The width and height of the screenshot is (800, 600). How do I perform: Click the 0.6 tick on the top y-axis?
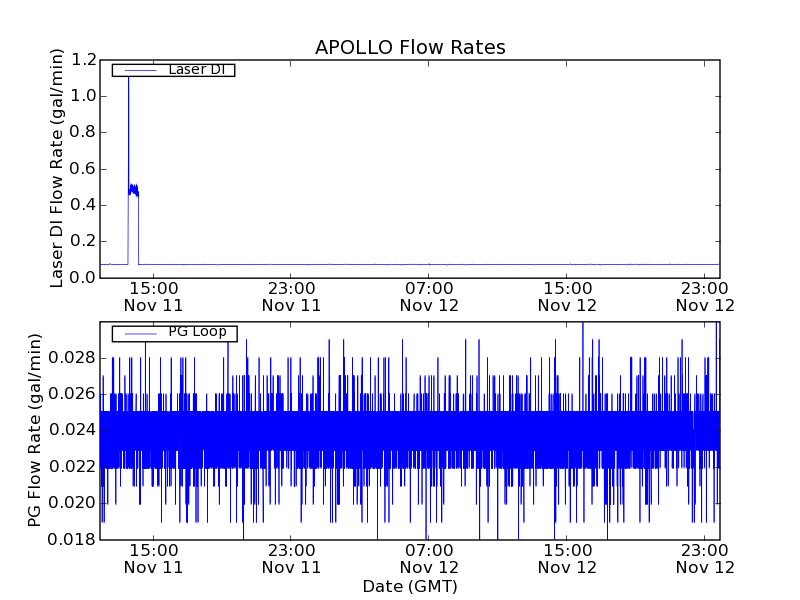click(83, 169)
